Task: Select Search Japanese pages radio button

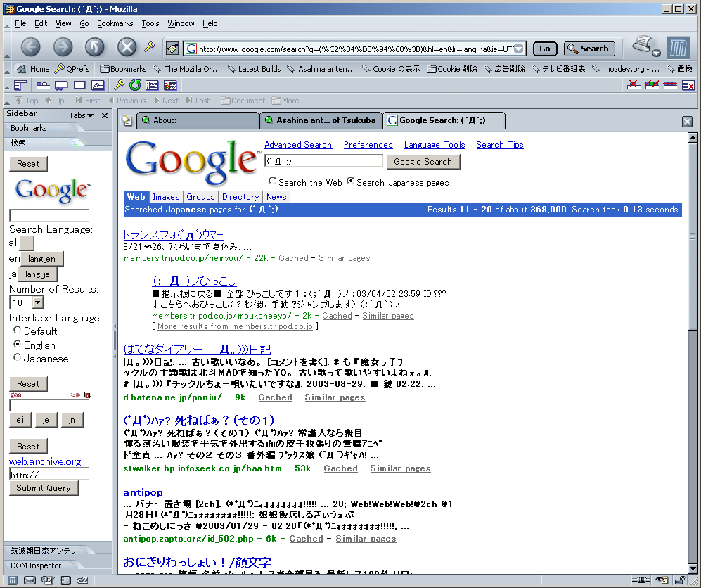Action: tap(350, 181)
